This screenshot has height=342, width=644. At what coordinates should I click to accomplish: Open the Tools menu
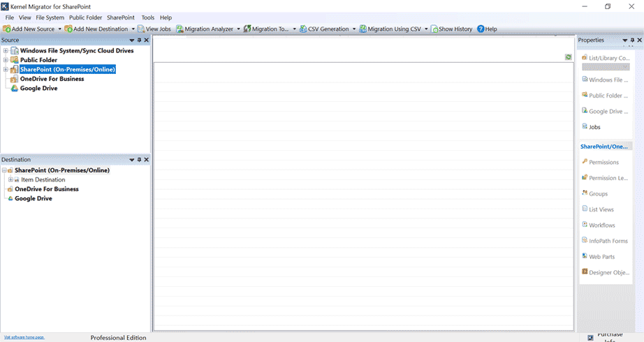148,17
